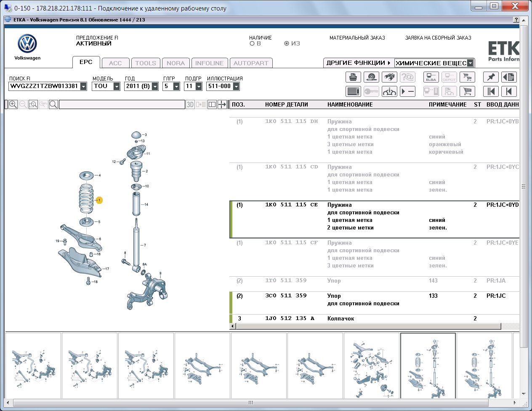Image resolution: width=532 pixels, height=411 pixels.
Task: Open the TOOLS tab
Action: [x=146, y=63]
